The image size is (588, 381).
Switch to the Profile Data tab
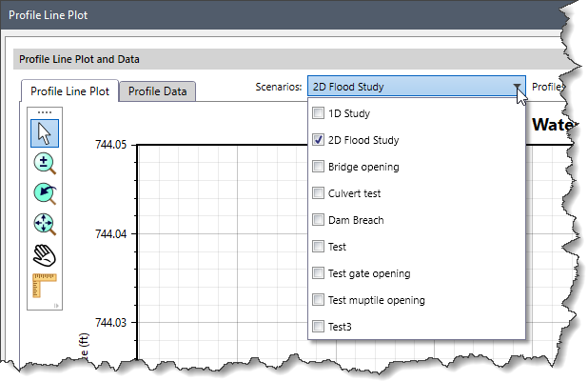[159, 91]
